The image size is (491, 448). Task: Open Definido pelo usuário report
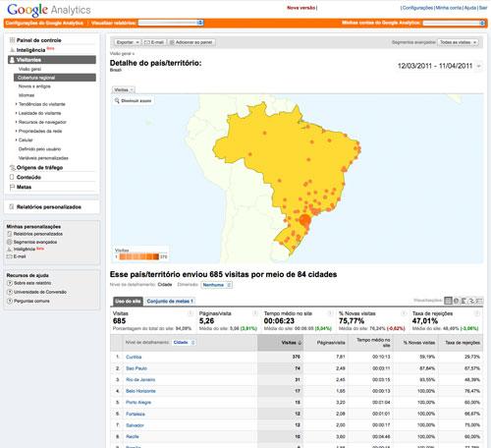point(39,149)
